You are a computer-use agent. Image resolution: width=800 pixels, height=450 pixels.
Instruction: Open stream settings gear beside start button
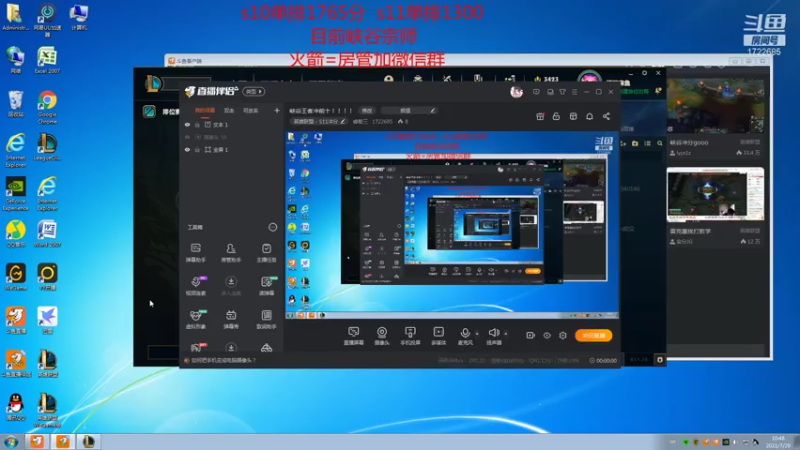pos(563,335)
